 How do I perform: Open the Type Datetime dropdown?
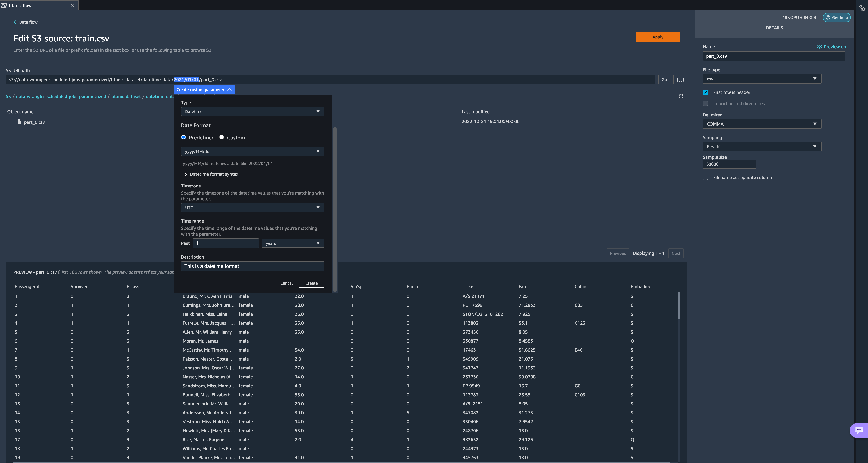[252, 111]
